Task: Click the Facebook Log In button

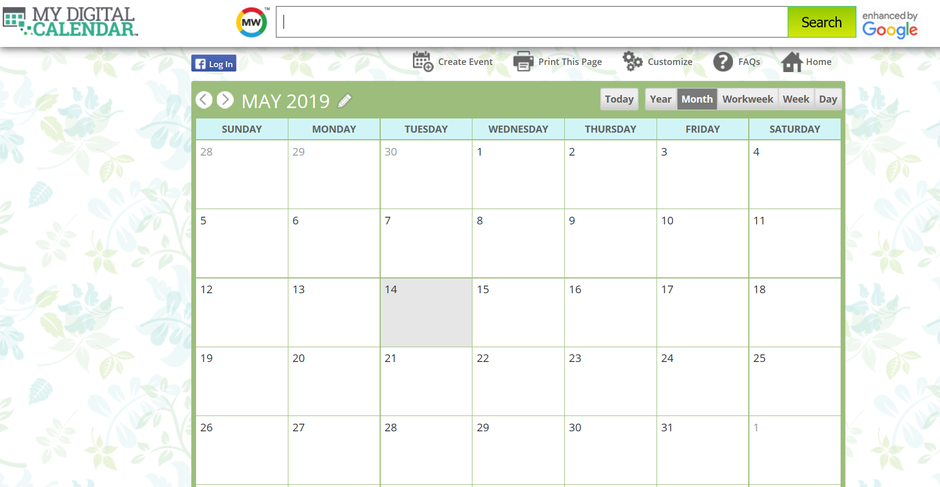Action: [x=213, y=64]
